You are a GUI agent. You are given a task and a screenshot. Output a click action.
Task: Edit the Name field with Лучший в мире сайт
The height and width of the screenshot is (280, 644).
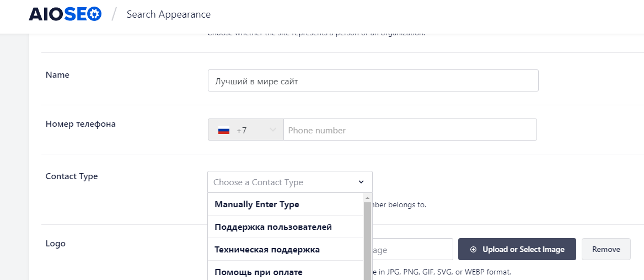coord(373,80)
